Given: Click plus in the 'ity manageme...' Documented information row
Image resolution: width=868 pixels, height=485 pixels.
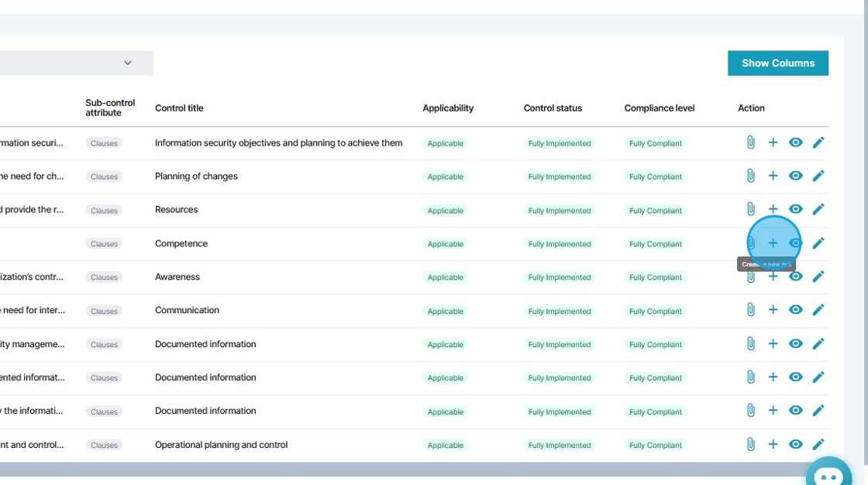Looking at the screenshot, I should click(773, 344).
